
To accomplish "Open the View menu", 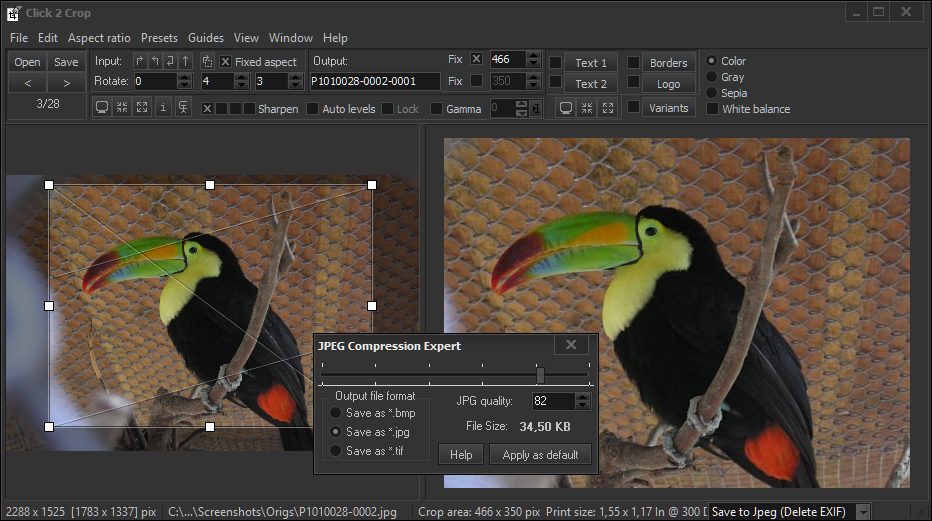I will pyautogui.click(x=246, y=38).
